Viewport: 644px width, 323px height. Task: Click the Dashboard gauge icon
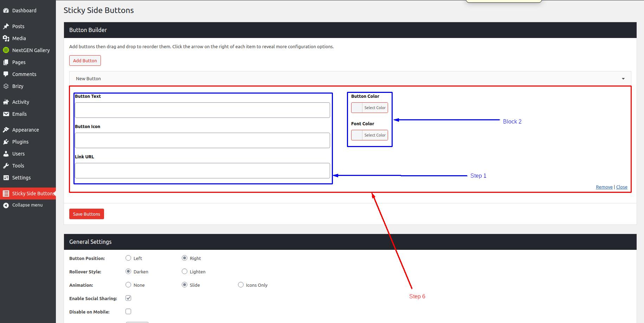click(6, 11)
